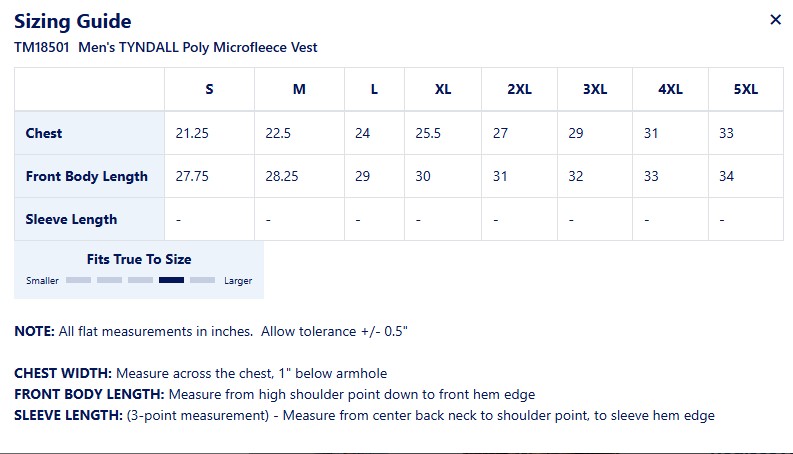This screenshot has height=454, width=793.
Task: Click the Fits True To Size label
Action: (x=139, y=259)
